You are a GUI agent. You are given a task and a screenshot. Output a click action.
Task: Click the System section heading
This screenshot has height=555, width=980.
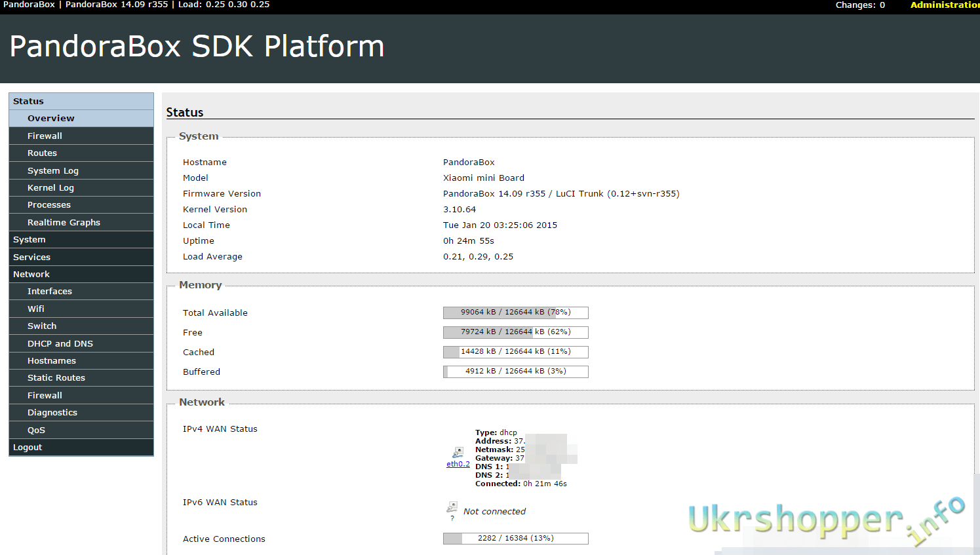click(199, 136)
